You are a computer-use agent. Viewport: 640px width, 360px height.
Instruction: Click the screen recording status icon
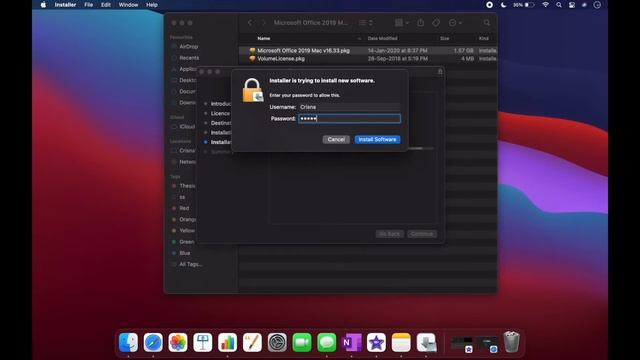click(x=489, y=5)
